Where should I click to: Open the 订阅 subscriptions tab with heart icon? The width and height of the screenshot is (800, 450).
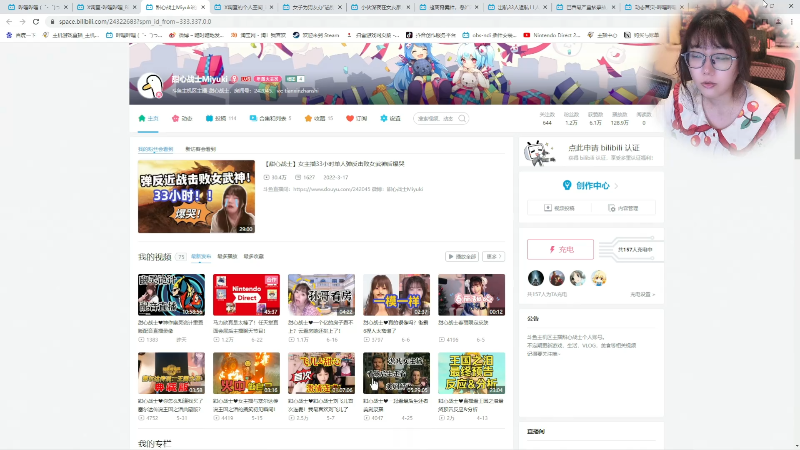pyautogui.click(x=357, y=118)
